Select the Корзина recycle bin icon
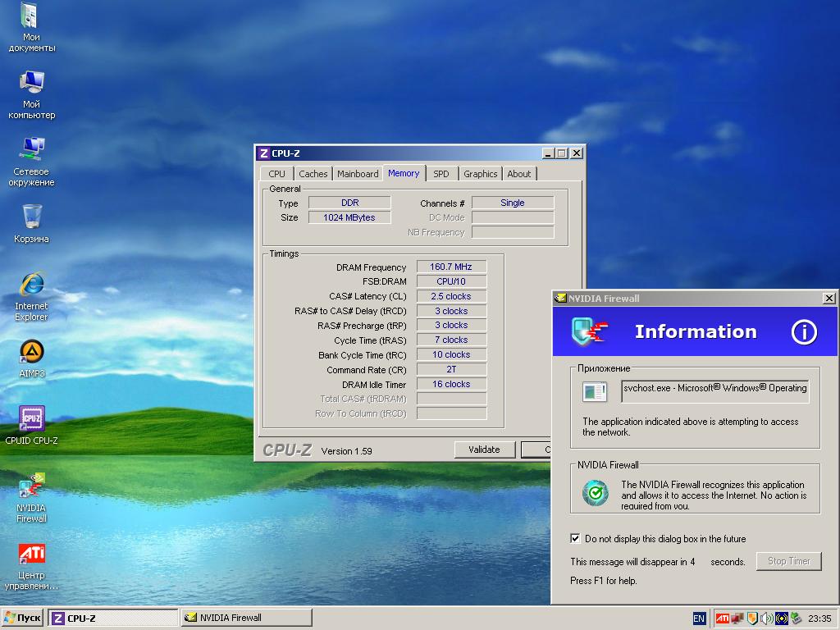This screenshot has height=630, width=840. tap(32, 224)
